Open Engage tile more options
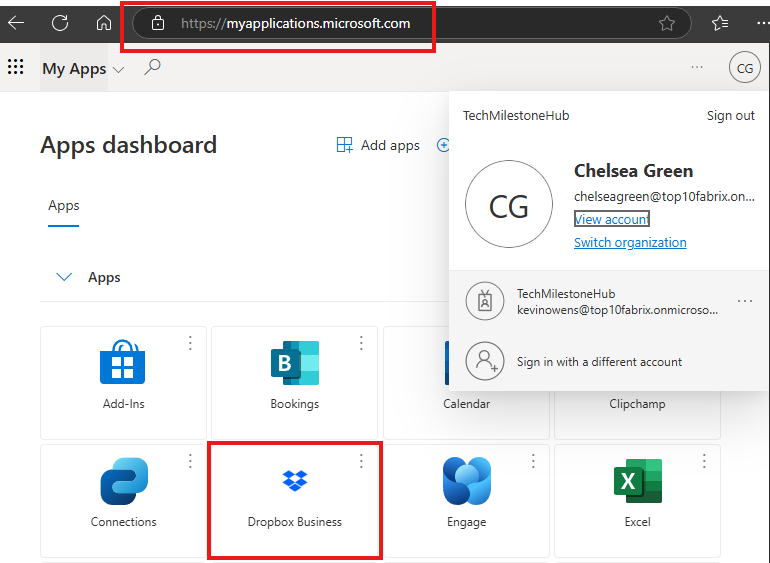Viewport: 770px width, 563px height. 533,461
